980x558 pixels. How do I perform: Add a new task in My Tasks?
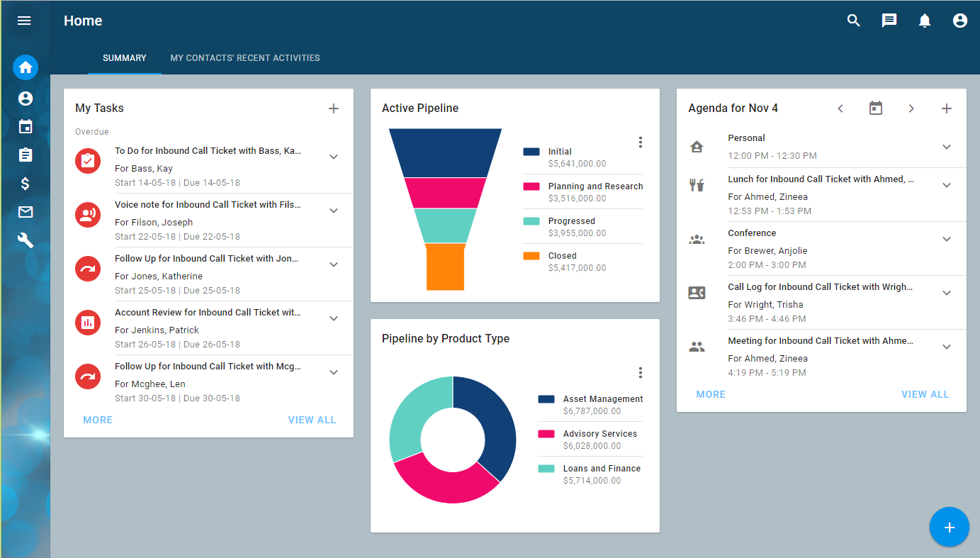point(334,108)
